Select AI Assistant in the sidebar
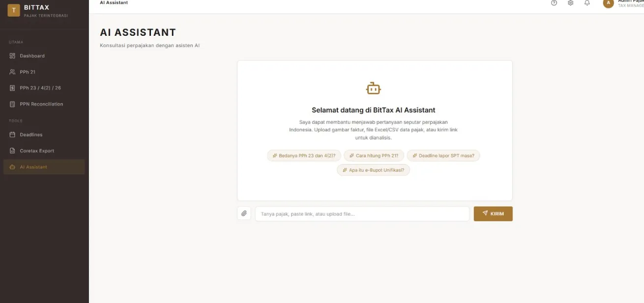 [x=44, y=167]
